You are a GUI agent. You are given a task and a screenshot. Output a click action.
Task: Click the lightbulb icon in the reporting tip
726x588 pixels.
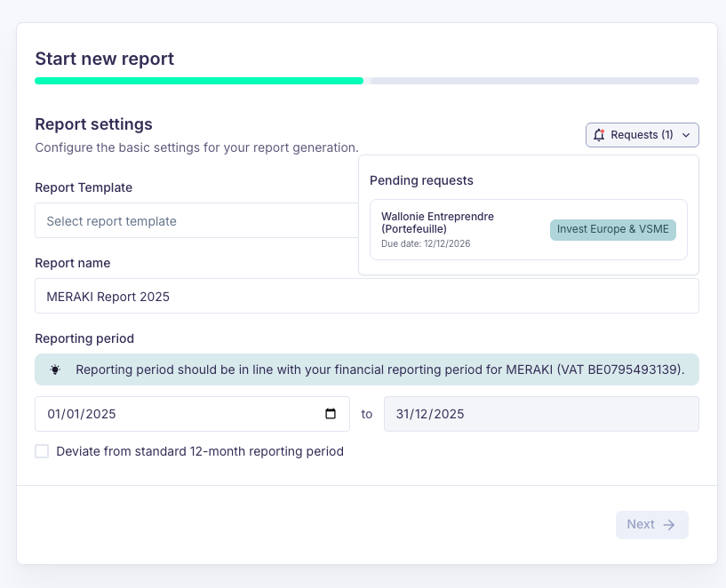(55, 369)
